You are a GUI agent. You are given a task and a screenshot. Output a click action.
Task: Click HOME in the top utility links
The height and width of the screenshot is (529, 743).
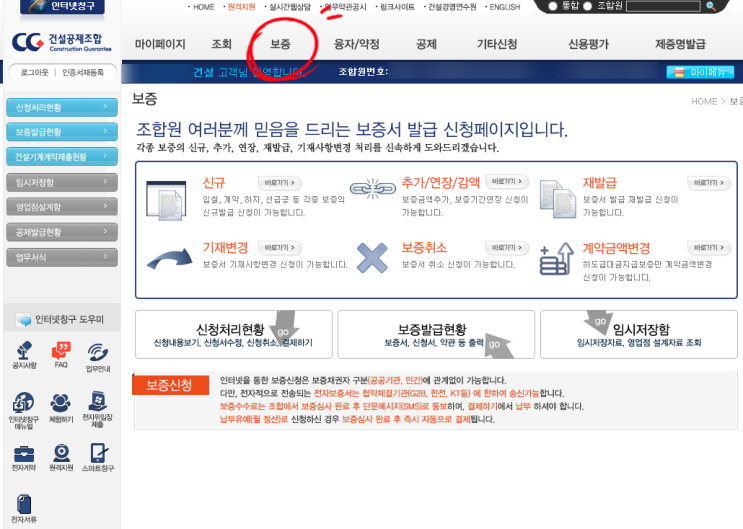click(x=203, y=7)
